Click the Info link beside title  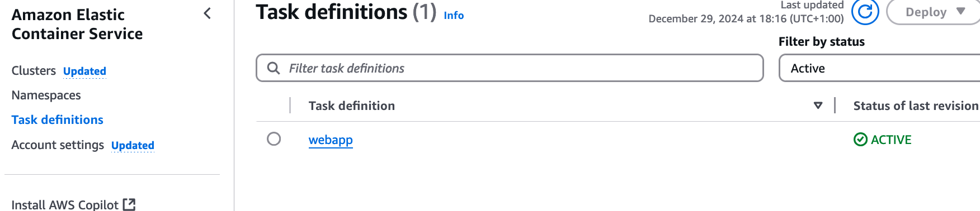point(454,16)
